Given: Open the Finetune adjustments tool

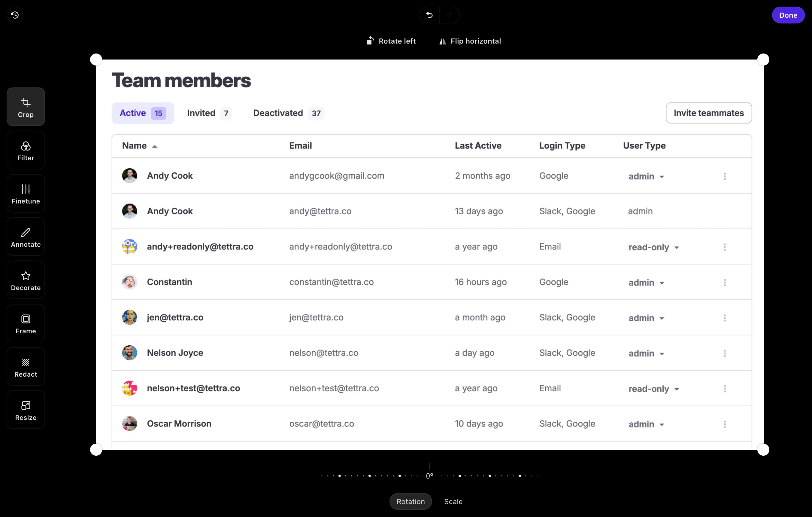Looking at the screenshot, I should point(26,194).
